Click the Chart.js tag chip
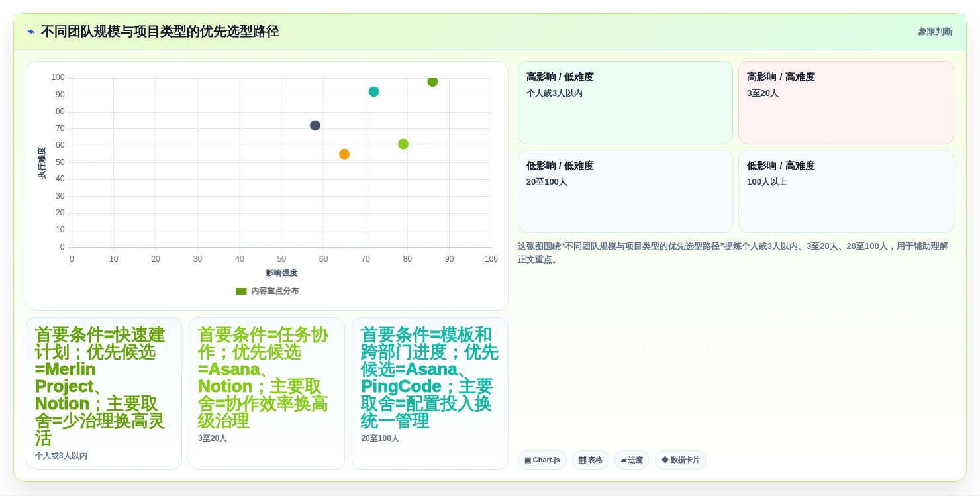Viewport: 980px width, 496px height. (542, 460)
